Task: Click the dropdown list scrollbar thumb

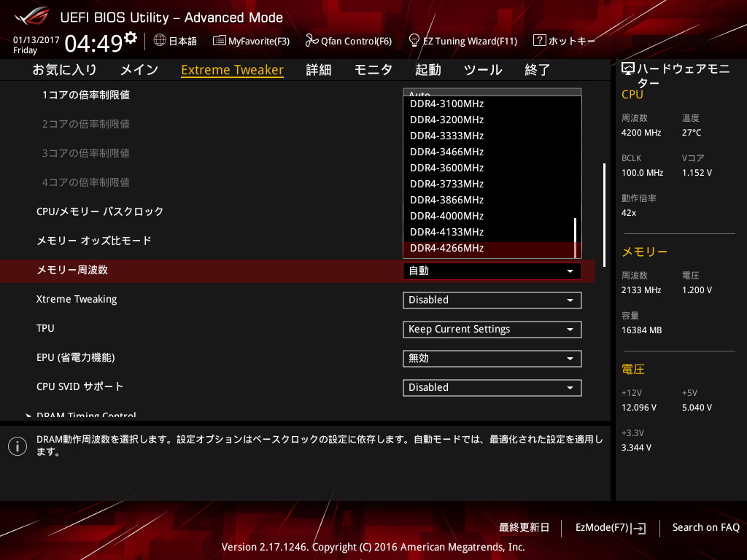Action: (x=576, y=238)
